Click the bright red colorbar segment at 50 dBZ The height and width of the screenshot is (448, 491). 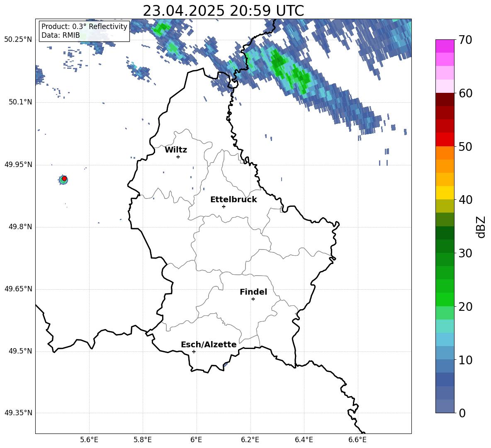click(445, 140)
